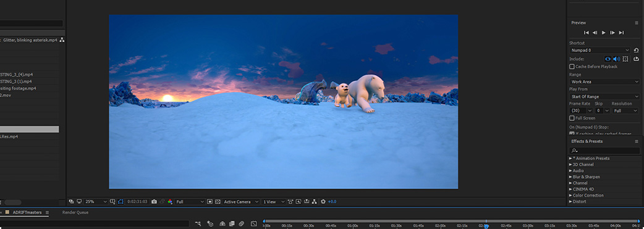Open the Preview panel menu
The image size is (644, 229).
click(x=637, y=23)
